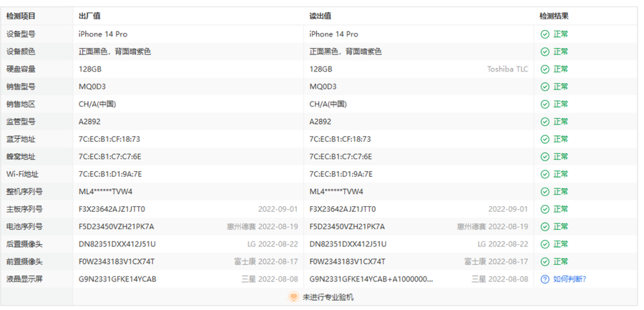Click the 电池序列号 row label
The image size is (644, 310).
24,226
